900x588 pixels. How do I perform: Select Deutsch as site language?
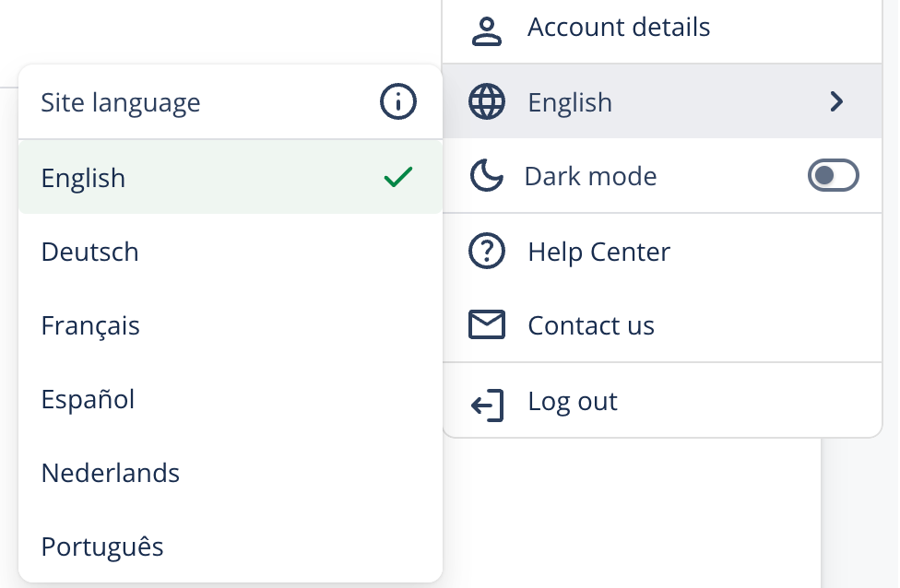[90, 252]
